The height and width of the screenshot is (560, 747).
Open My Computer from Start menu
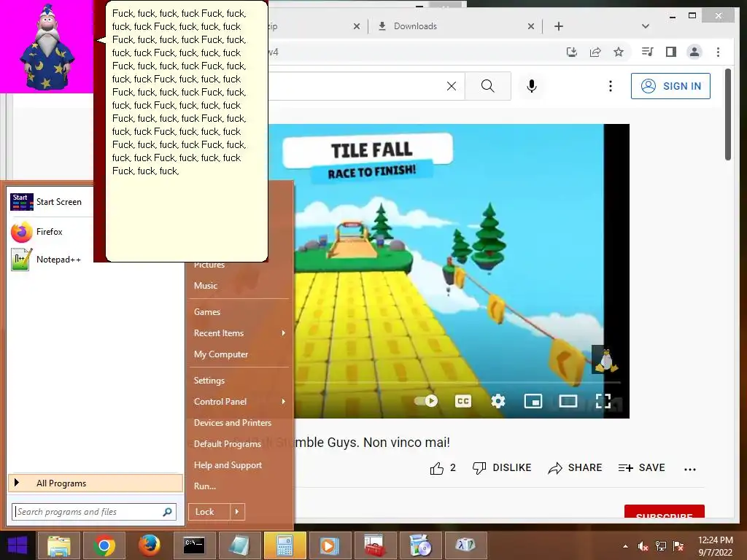point(221,355)
